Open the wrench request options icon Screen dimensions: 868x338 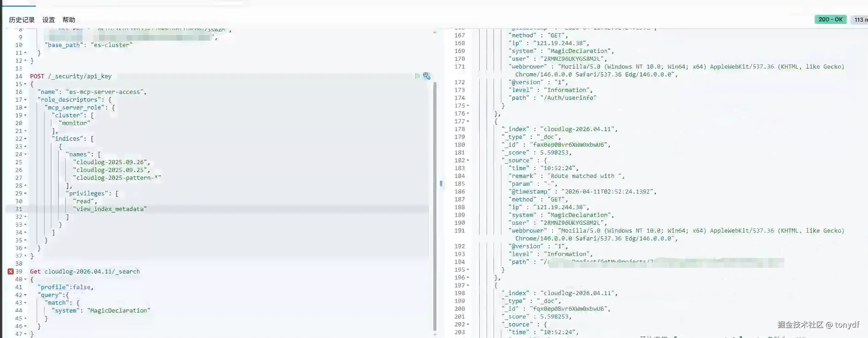[427, 76]
